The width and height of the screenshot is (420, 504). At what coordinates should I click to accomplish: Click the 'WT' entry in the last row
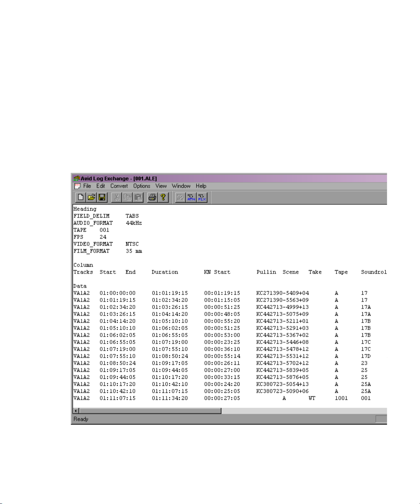click(x=312, y=398)
